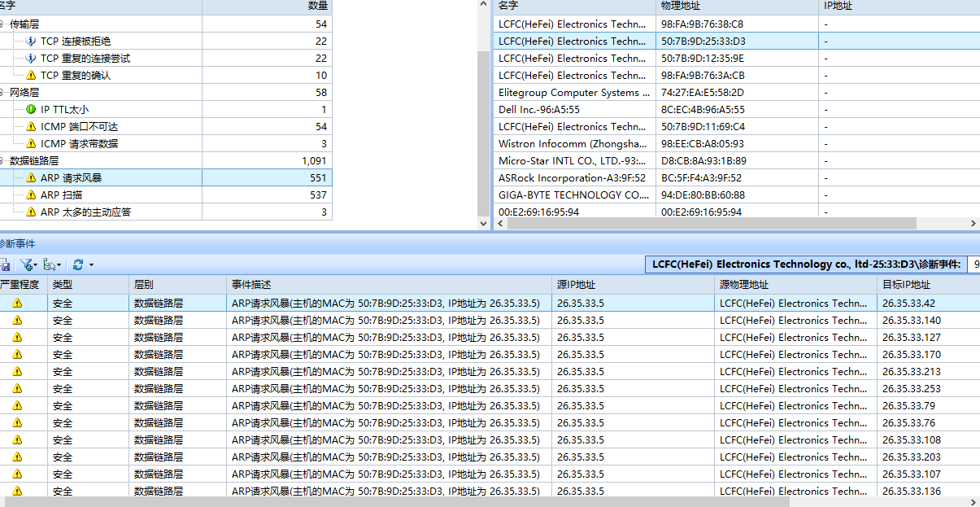Click target IP cell 26.35.33.136

click(x=928, y=491)
